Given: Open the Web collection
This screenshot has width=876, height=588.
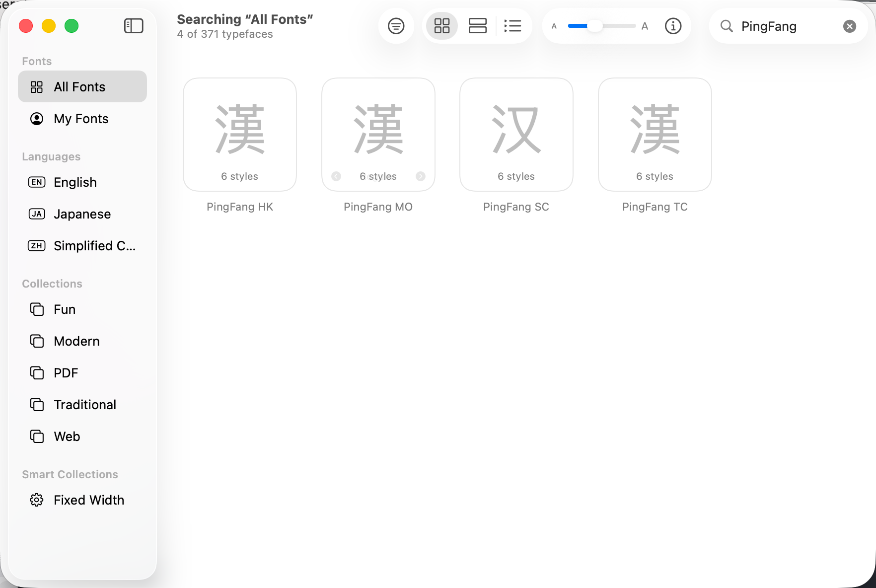Looking at the screenshot, I should 82,436.
